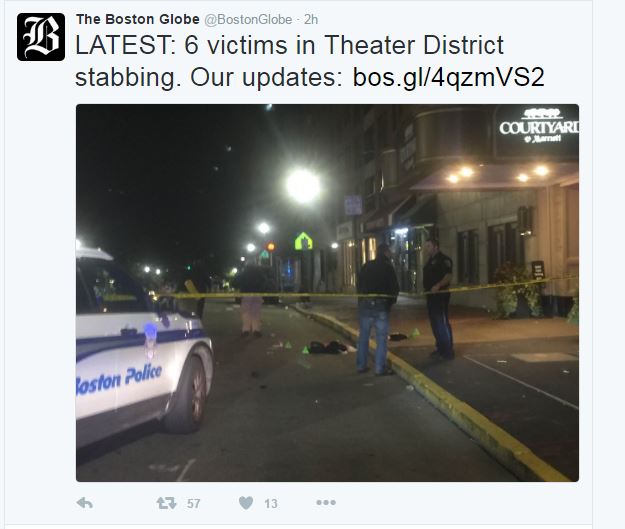The image size is (625, 529).
Task: Click the words Theater District in tweet
Action: click(415, 45)
